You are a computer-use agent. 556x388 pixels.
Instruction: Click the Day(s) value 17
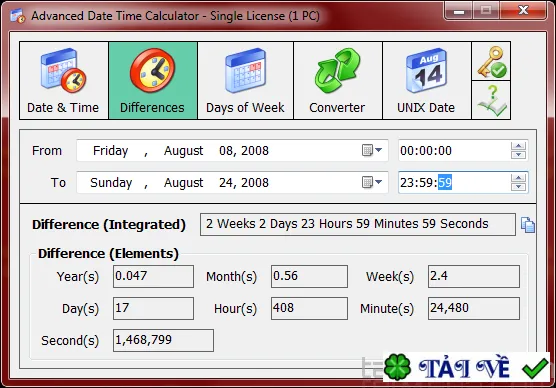coord(153,308)
